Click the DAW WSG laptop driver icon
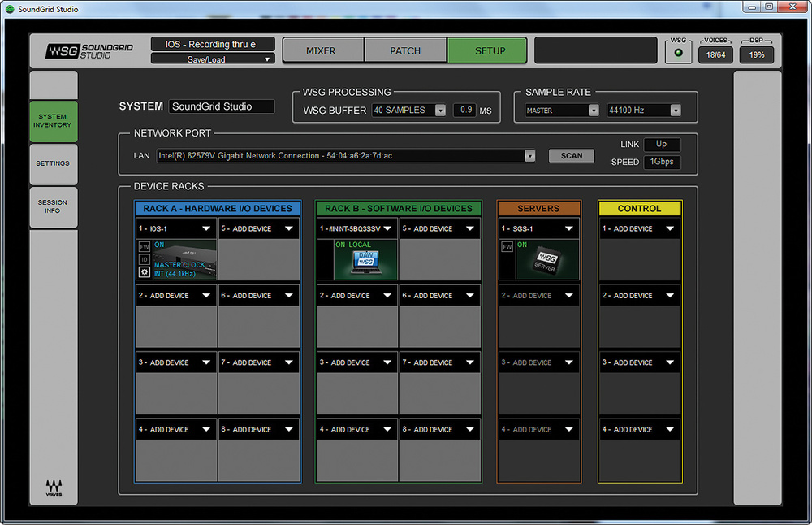Screen dimensions: 812x525 (366, 261)
